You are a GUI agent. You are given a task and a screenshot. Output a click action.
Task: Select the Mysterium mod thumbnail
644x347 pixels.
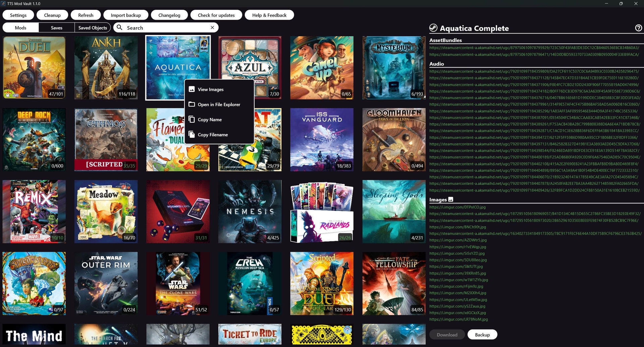394,67
